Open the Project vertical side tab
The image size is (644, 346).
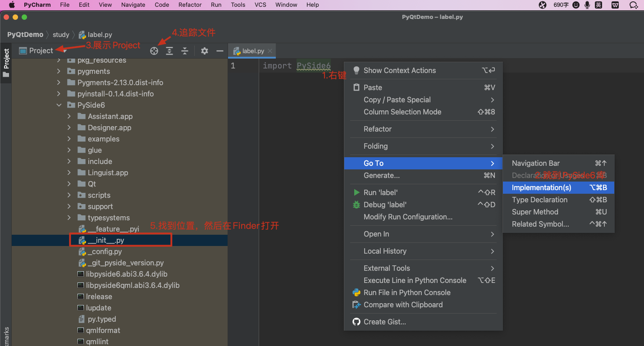pyautogui.click(x=6, y=63)
